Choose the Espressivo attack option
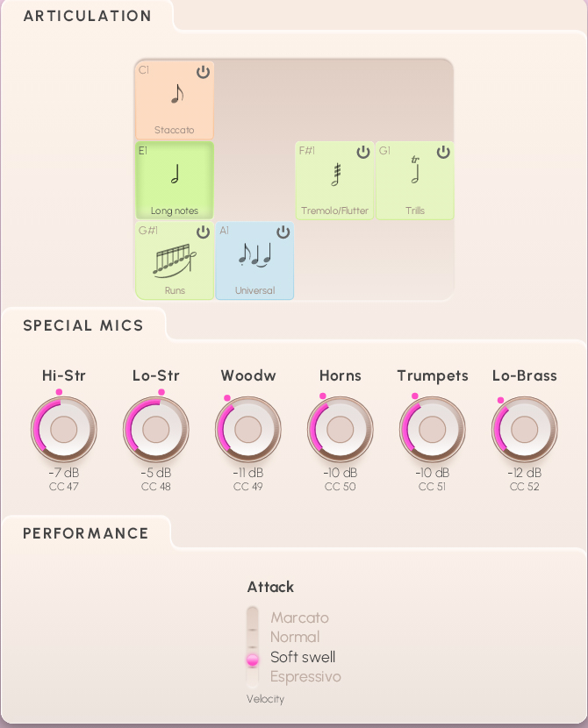The width and height of the screenshot is (588, 728). point(305,677)
